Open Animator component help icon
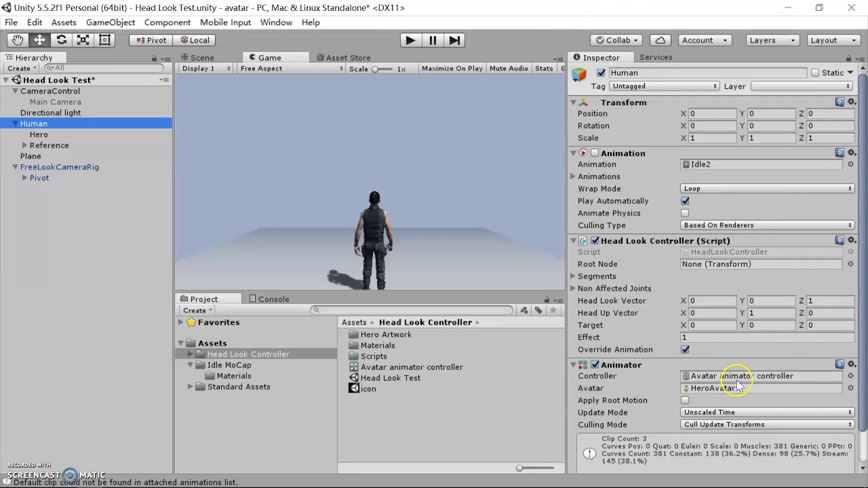The height and width of the screenshot is (488, 868). point(840,364)
